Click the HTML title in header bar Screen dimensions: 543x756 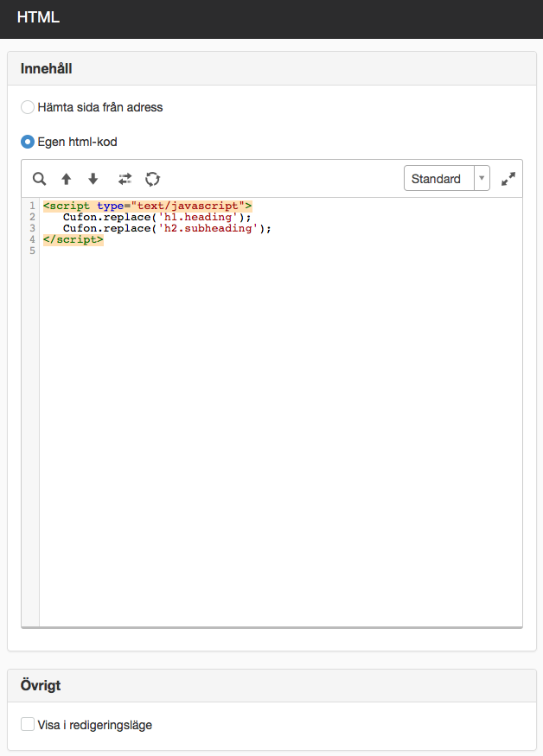(38, 17)
